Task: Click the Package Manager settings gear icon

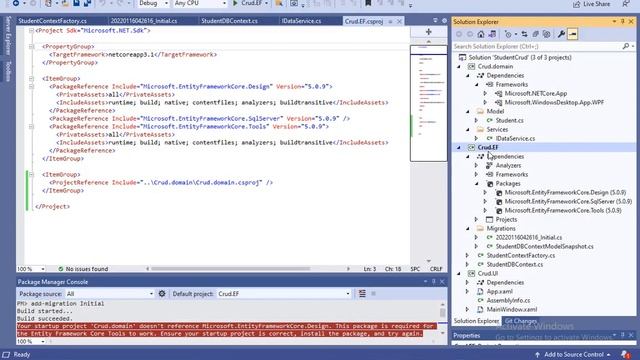Action: [x=162, y=293]
